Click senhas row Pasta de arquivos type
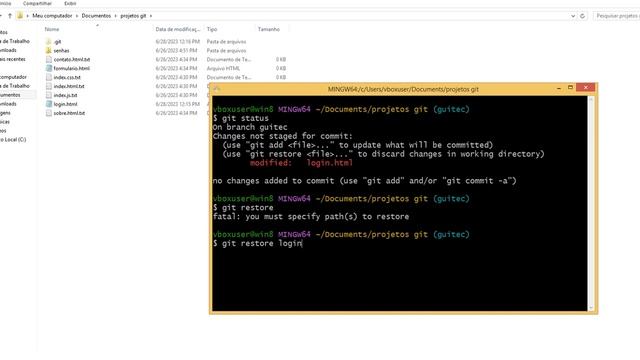The width and height of the screenshot is (640, 360). click(x=227, y=51)
